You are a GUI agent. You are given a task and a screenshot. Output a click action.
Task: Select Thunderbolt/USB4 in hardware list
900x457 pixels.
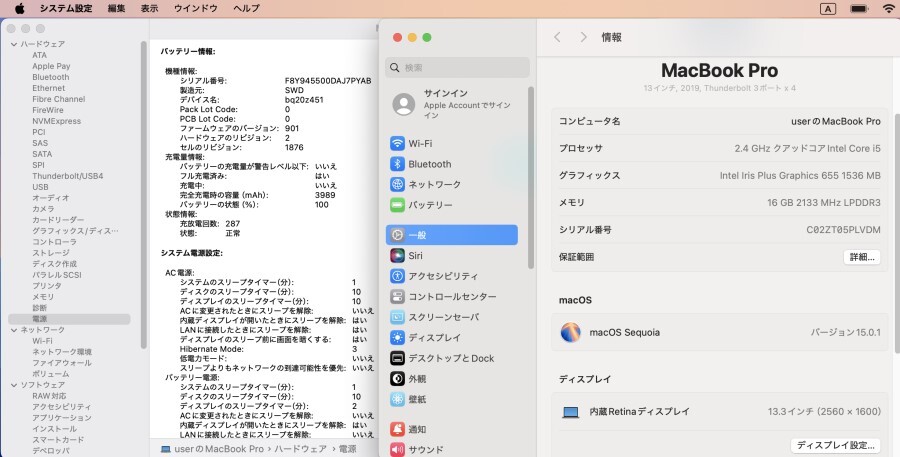[x=68, y=176]
